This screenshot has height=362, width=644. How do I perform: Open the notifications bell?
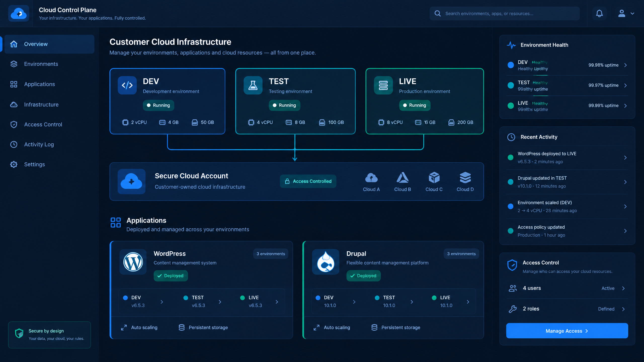599,13
